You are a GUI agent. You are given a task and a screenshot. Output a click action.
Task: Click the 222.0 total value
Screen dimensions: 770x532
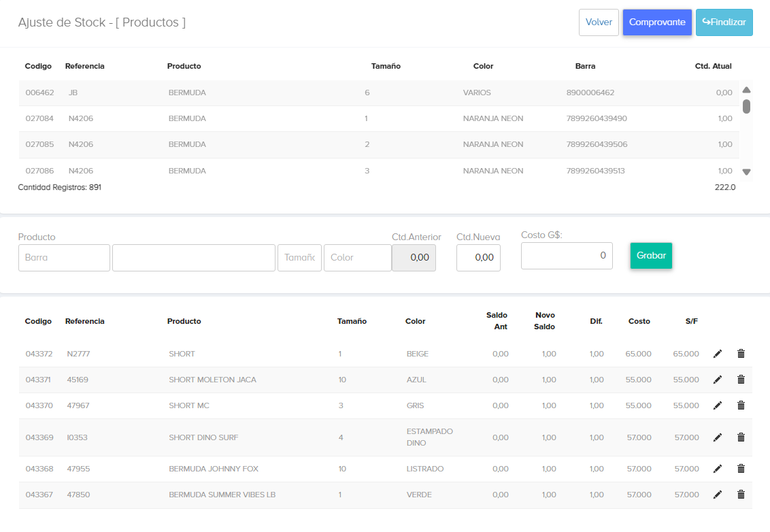click(x=725, y=187)
